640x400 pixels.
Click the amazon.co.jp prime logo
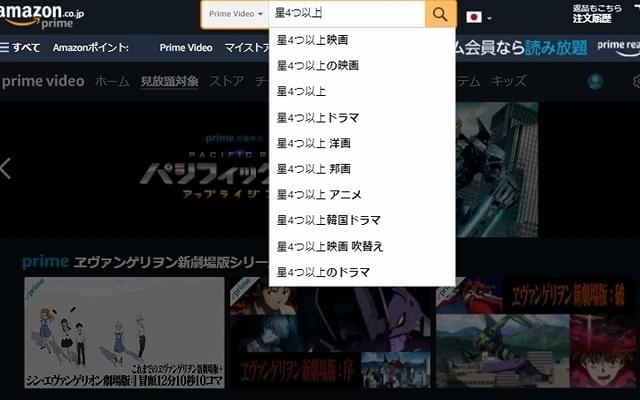pyautogui.click(x=41, y=16)
